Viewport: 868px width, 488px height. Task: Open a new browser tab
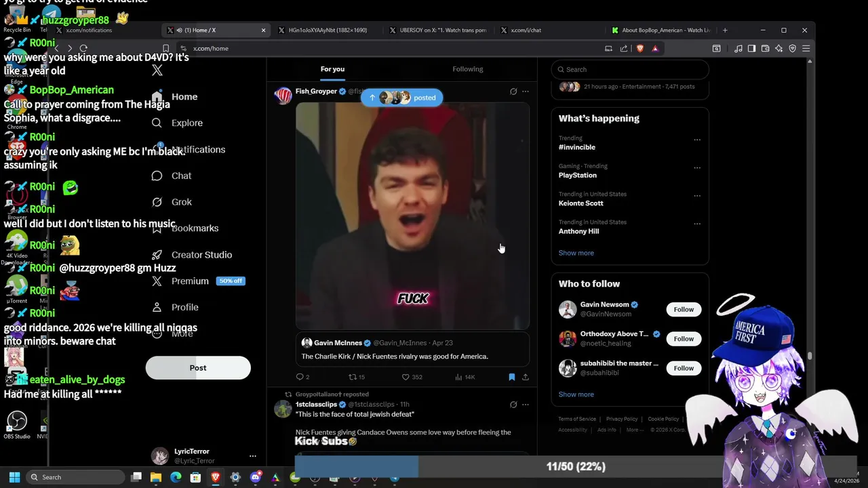click(x=725, y=30)
